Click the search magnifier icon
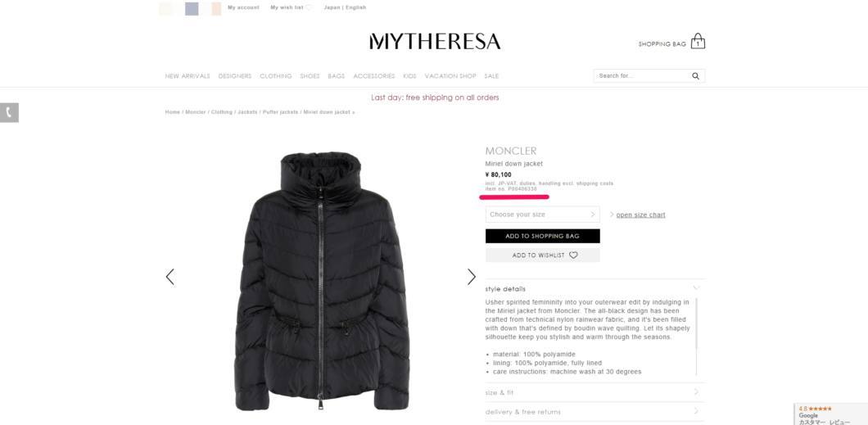This screenshot has width=868, height=425. point(695,76)
